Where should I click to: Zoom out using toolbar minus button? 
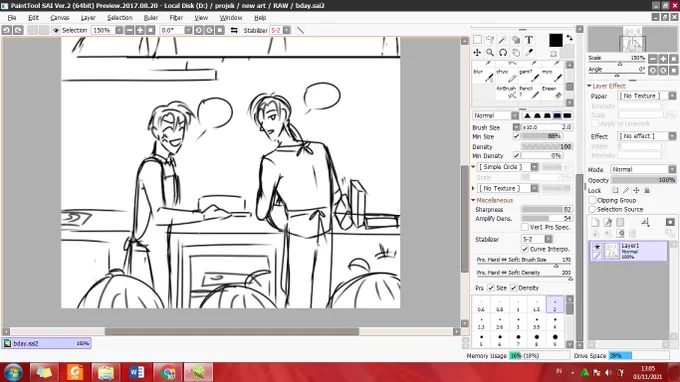pos(129,30)
